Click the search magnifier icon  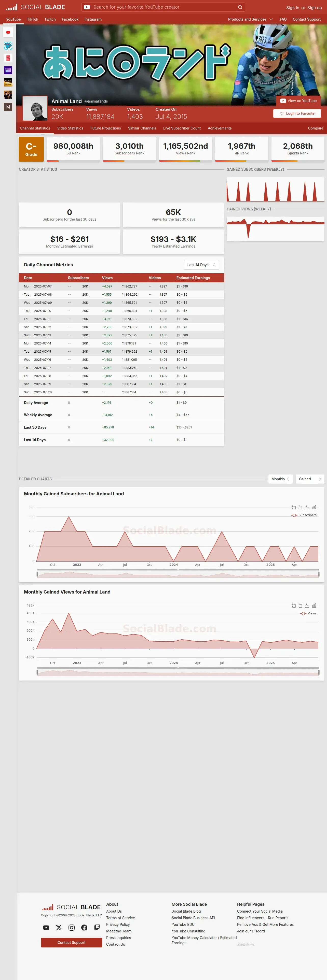[240, 7]
